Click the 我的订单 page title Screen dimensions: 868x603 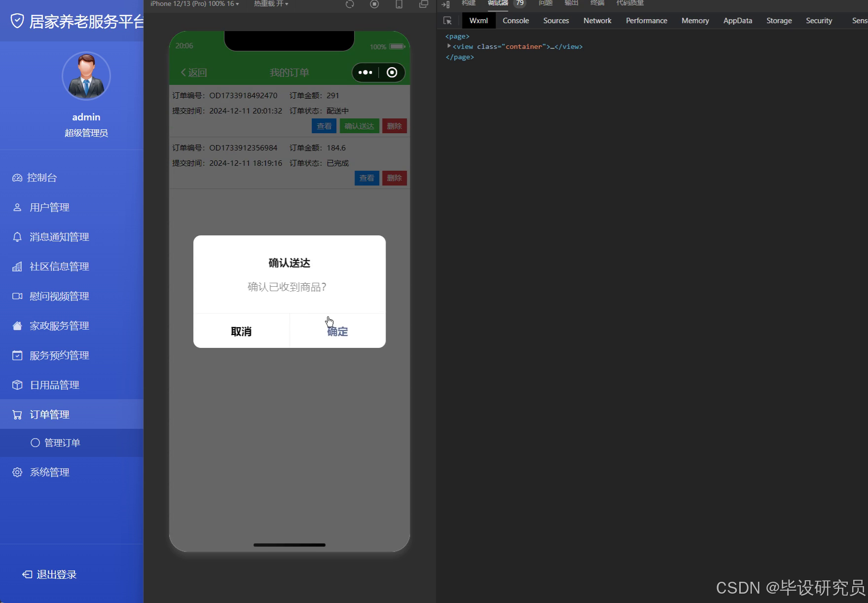(289, 73)
